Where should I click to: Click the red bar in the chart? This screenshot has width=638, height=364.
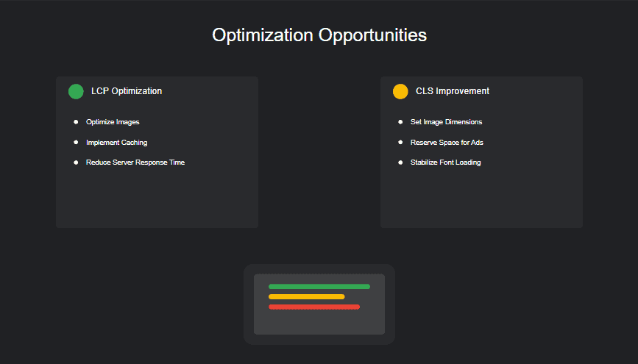pos(313,307)
